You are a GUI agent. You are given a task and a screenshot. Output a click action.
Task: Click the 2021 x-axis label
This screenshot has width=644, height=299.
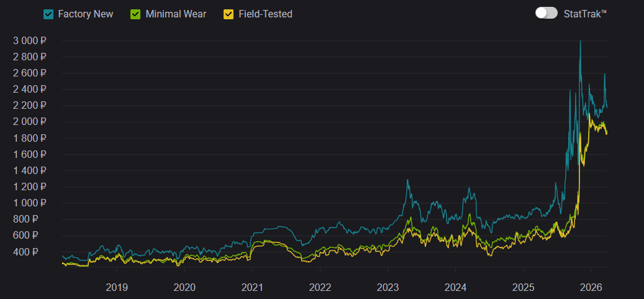point(252,287)
